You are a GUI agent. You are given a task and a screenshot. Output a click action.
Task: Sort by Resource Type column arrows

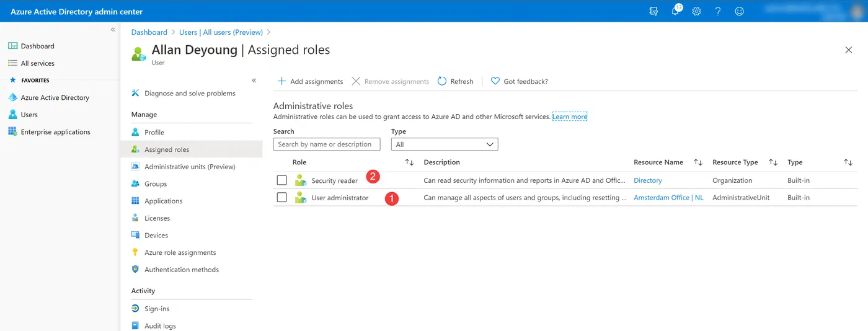[773, 162]
